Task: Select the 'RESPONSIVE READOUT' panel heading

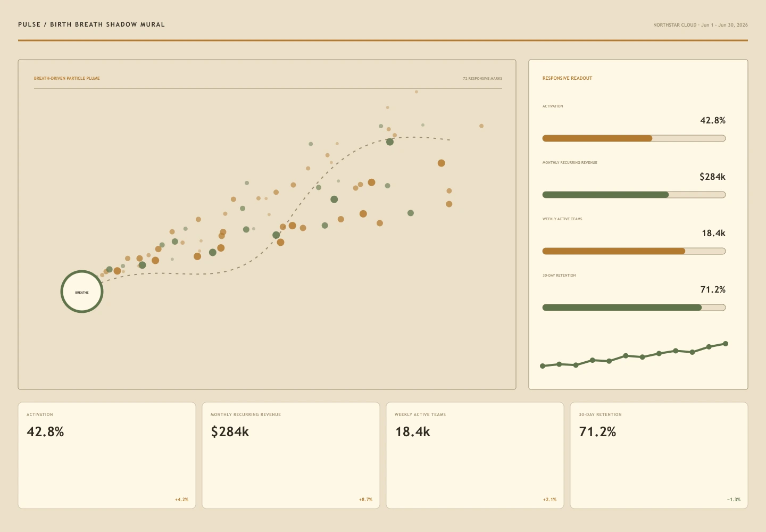Action: tap(567, 78)
